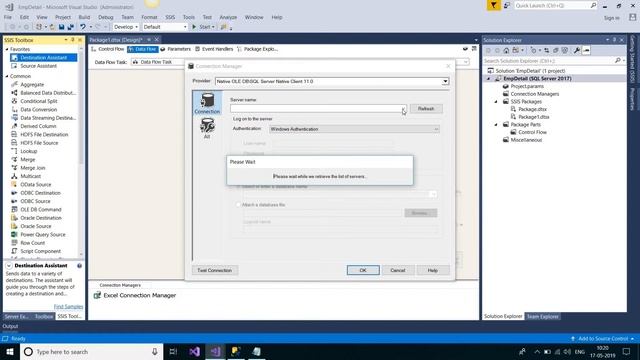The image size is (640, 360).
Task: Click Help button in dialog
Action: click(x=433, y=270)
